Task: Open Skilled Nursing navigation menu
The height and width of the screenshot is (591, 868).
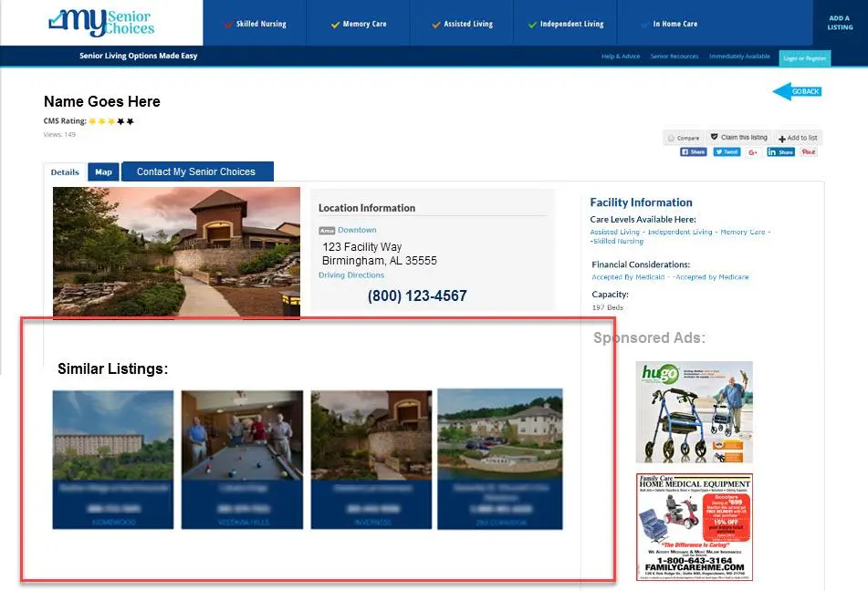Action: (x=255, y=24)
